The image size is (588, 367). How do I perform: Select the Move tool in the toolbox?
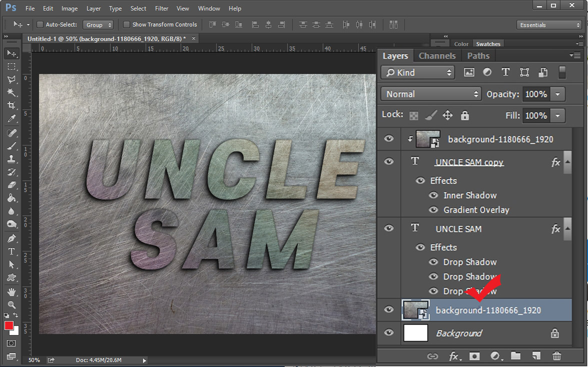click(x=12, y=53)
